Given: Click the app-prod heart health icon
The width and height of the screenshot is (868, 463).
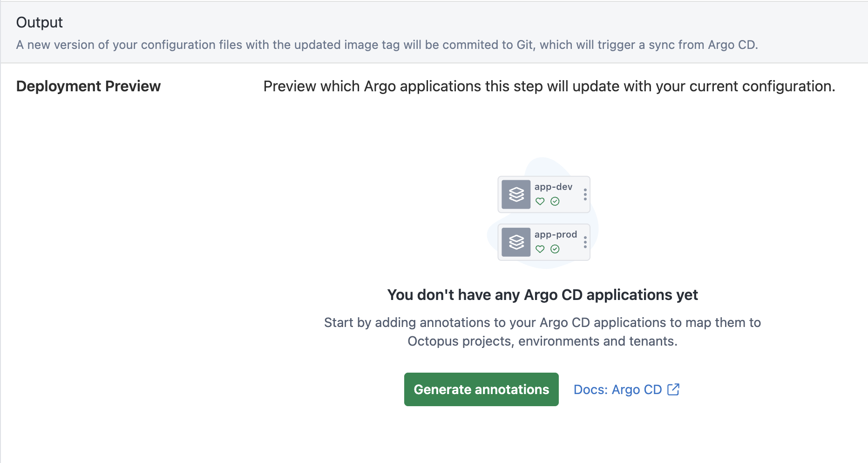Looking at the screenshot, I should pyautogui.click(x=540, y=249).
